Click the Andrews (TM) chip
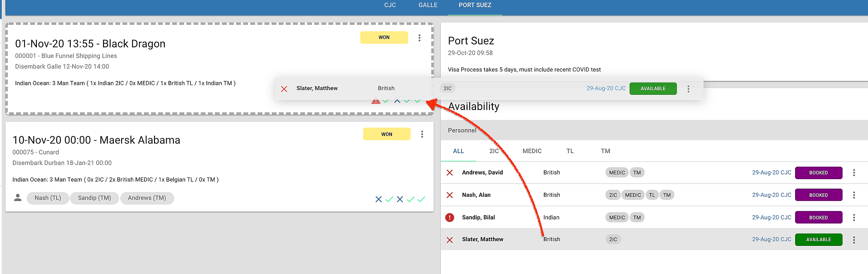The width and height of the screenshot is (868, 274). click(147, 198)
